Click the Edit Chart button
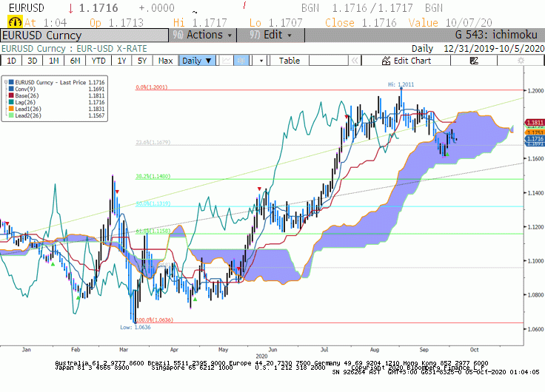The height and width of the screenshot is (392, 545). click(x=406, y=61)
